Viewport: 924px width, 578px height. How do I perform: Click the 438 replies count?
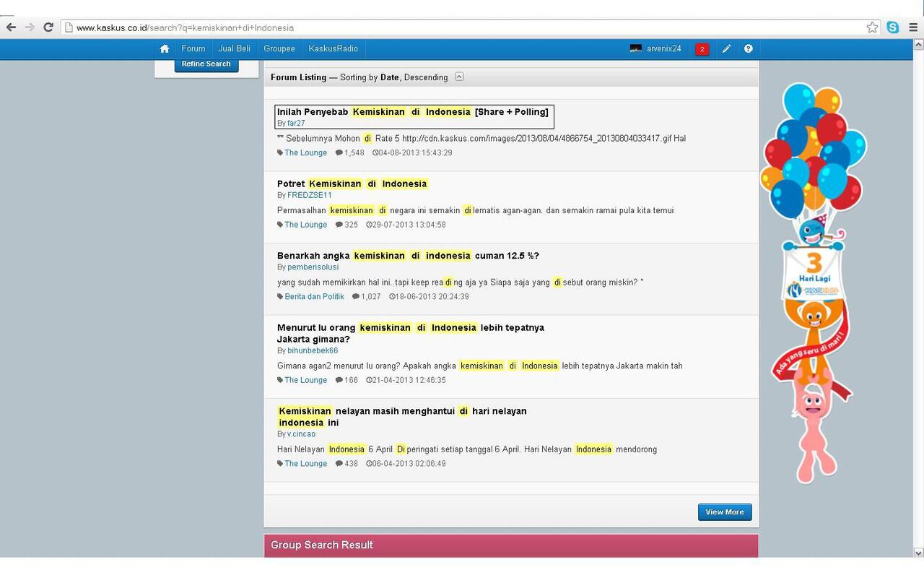click(x=347, y=464)
